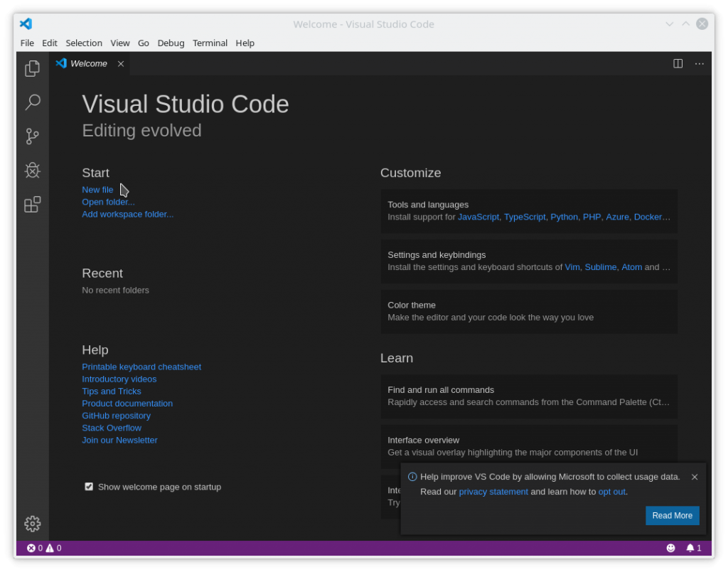Open the GitHub repository link
The height and width of the screenshot is (572, 728).
click(116, 416)
